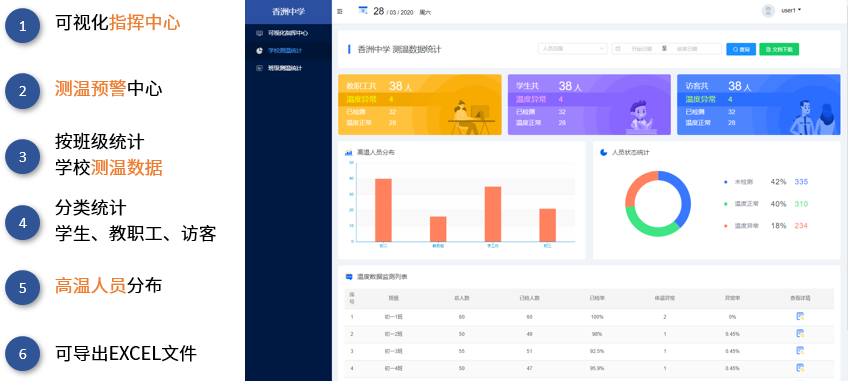Expand the 人员范围 dropdown

pos(573,49)
